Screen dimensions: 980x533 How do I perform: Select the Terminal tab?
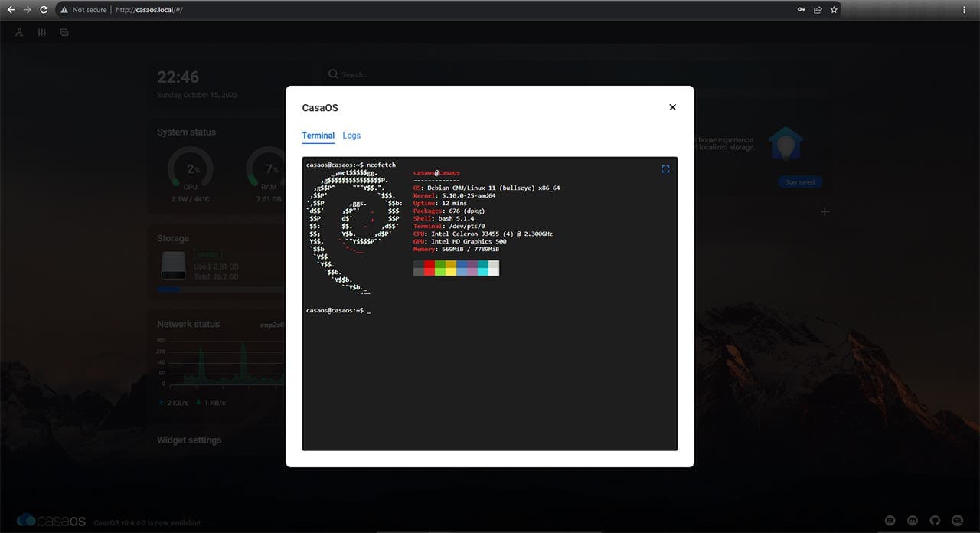(x=318, y=136)
